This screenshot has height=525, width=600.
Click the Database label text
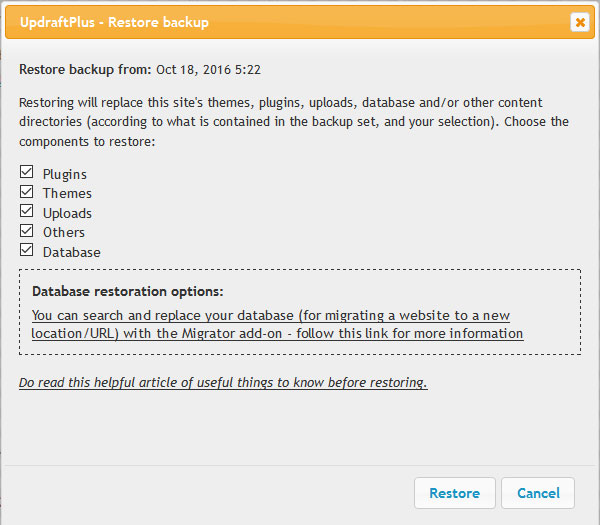[x=71, y=252]
